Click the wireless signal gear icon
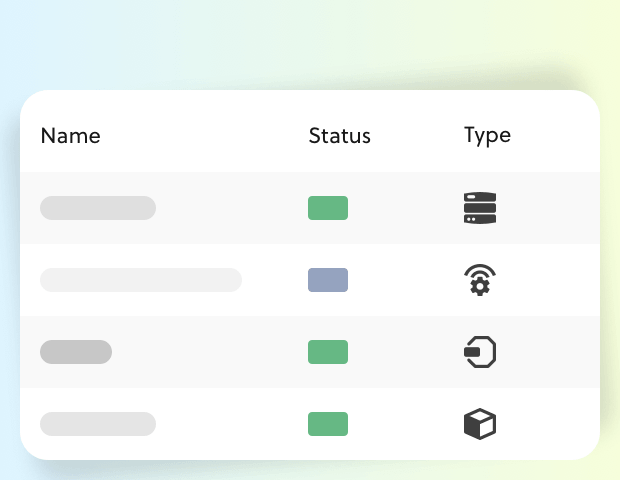This screenshot has height=480, width=620. tap(480, 280)
